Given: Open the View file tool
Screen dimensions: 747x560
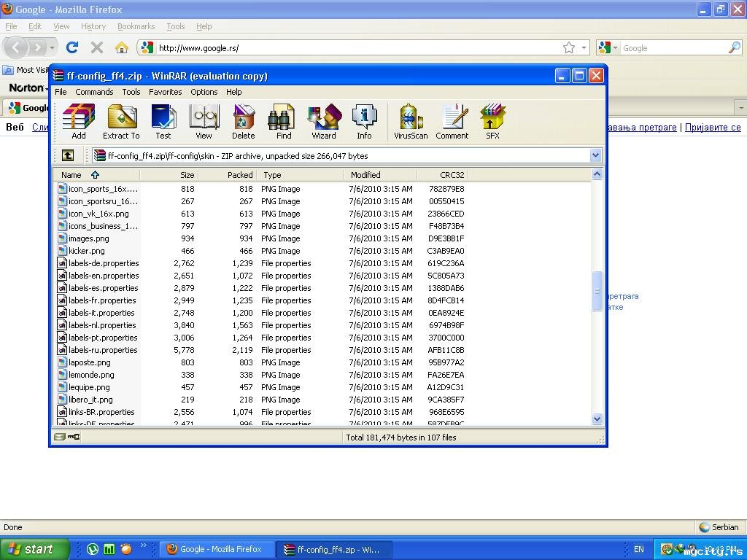Looking at the screenshot, I should [204, 122].
